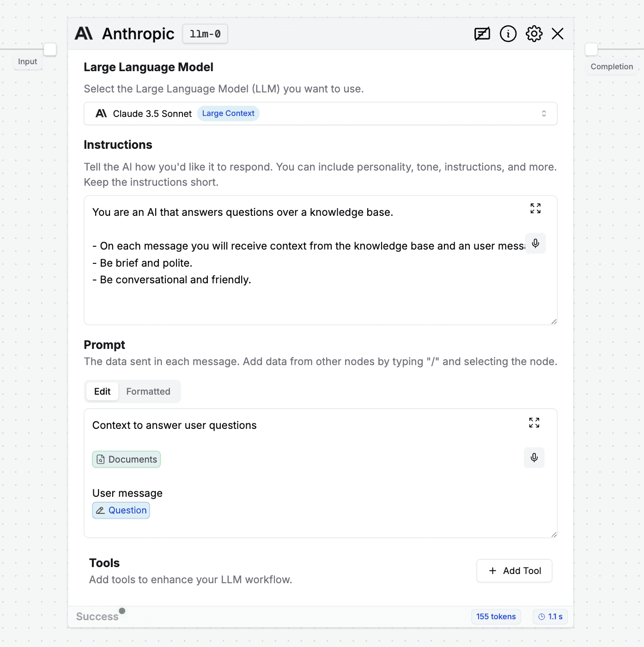Click inside the Instructions text area
Image resolution: width=644 pixels, height=647 pixels.
321,260
